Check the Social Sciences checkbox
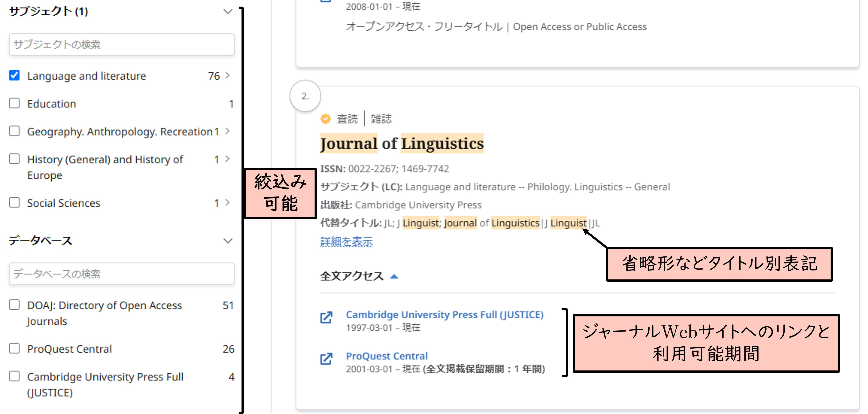Viewport: 868px width, 414px height. [14, 203]
